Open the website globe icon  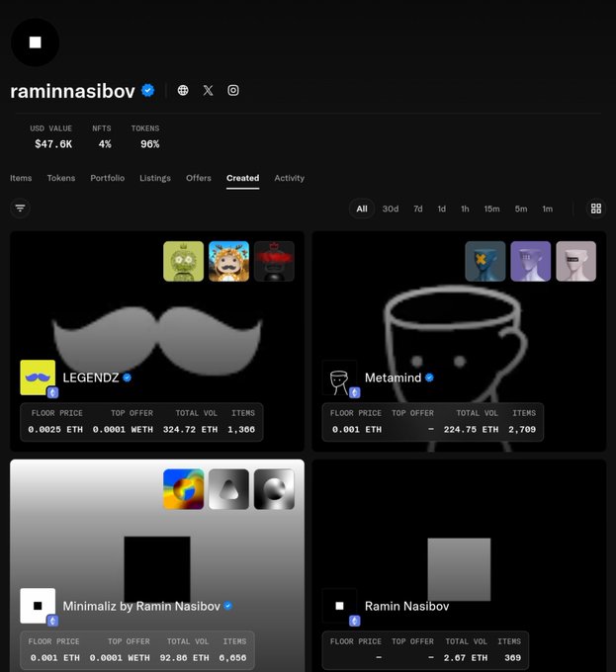point(183,90)
